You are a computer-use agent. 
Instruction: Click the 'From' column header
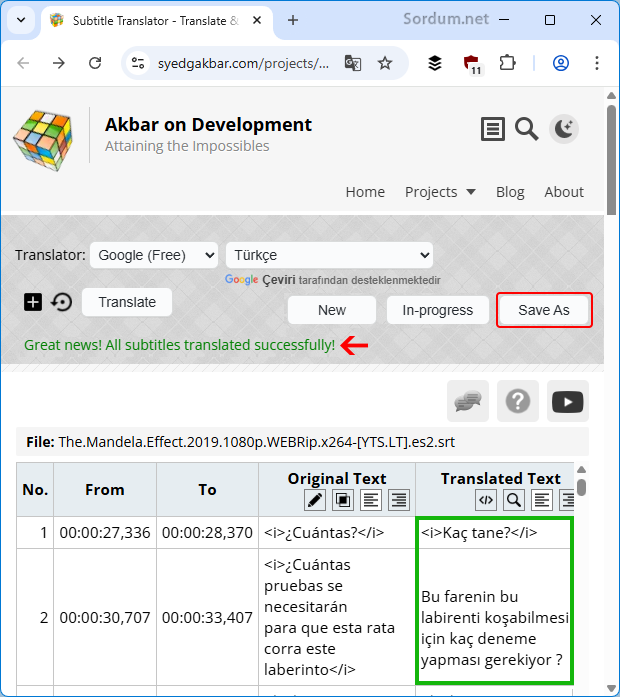[x=105, y=489]
